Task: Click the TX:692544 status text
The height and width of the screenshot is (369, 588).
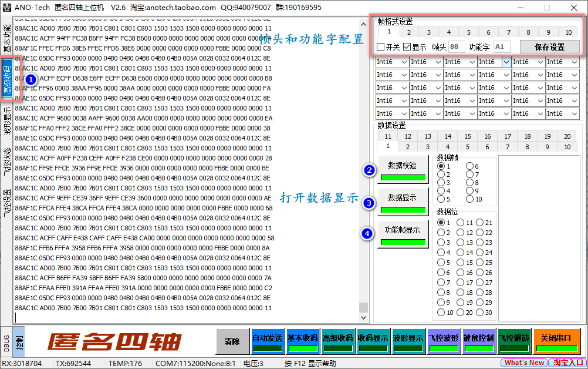Action: [x=73, y=363]
